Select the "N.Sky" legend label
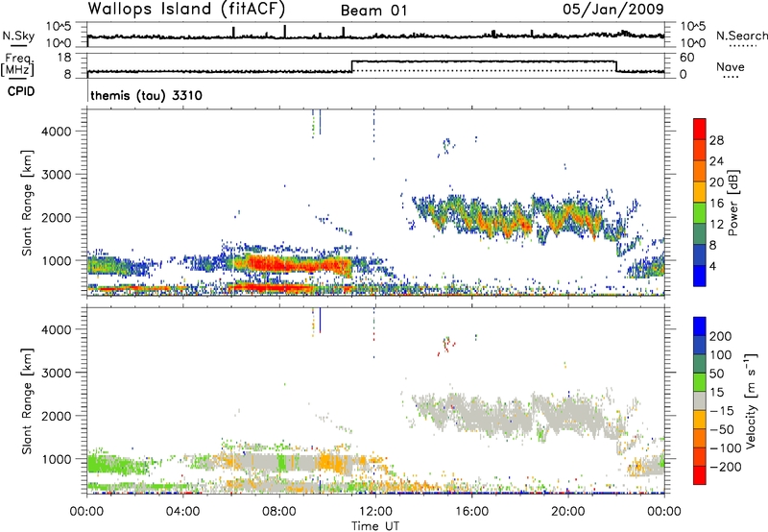The image size is (768, 532). pyautogui.click(x=18, y=36)
